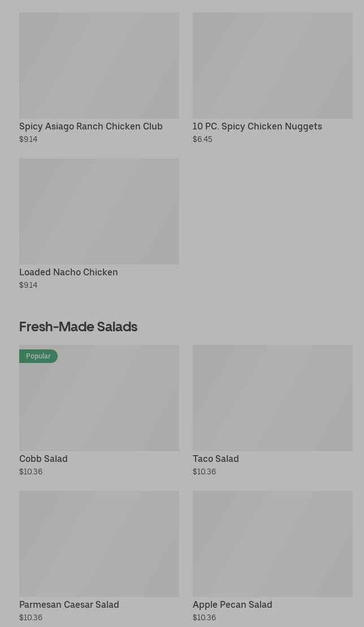Image resolution: width=364 pixels, height=627 pixels.
Task: Click the $10.36 price under Taco Salad
Action: [x=204, y=472]
